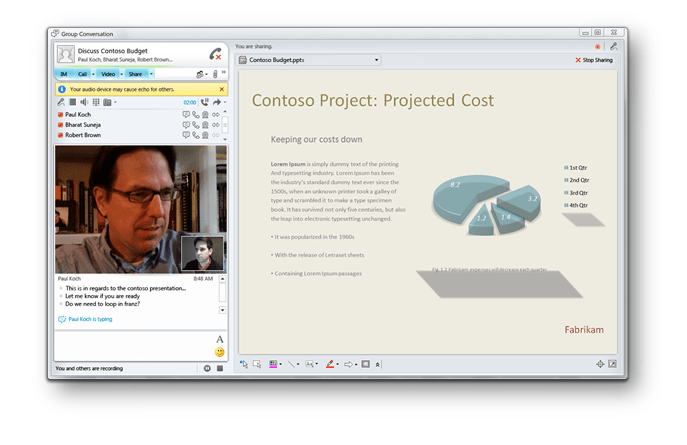
Task: Dismiss the audio echo warning
Action: [x=220, y=89]
